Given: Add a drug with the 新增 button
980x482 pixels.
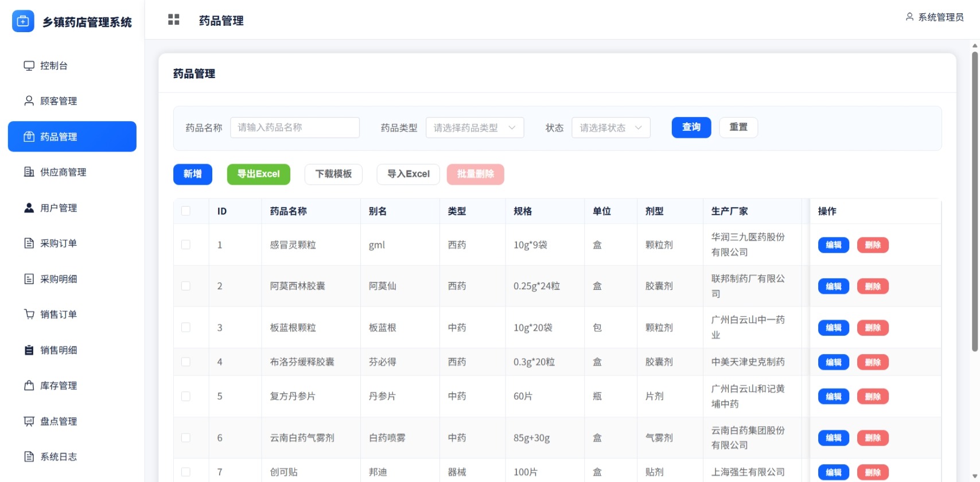Looking at the screenshot, I should [193, 174].
